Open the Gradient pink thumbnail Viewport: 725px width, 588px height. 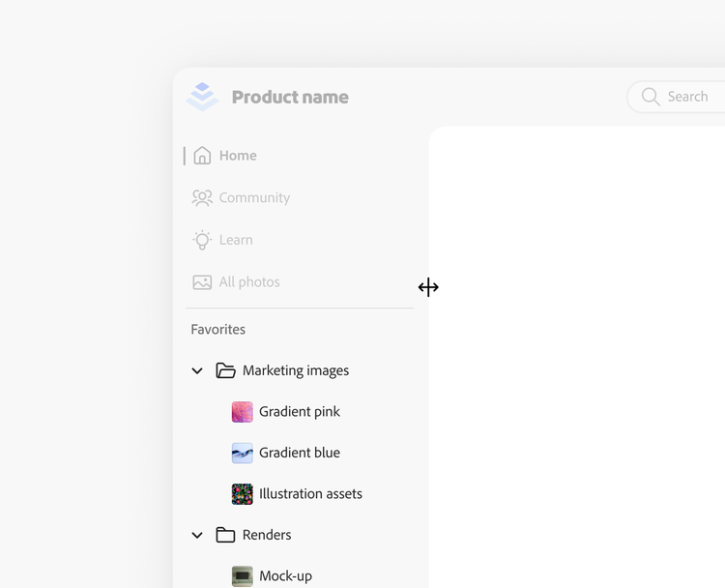point(243,412)
